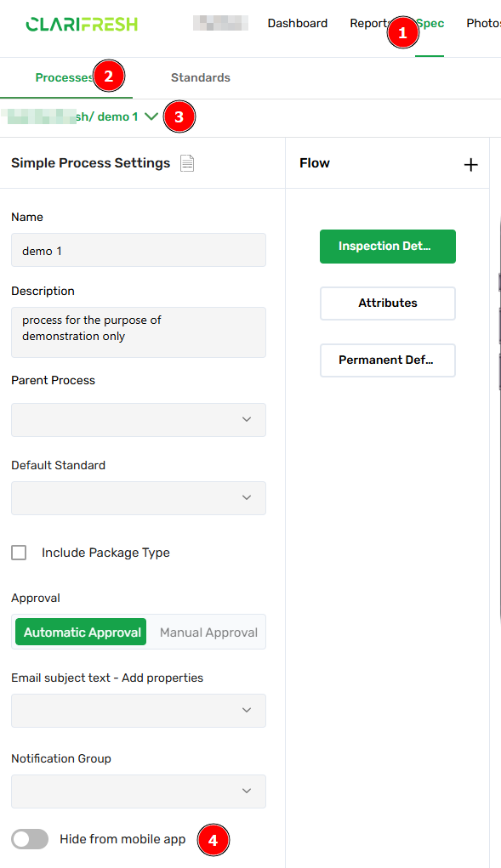Click the red annotation marker 2

(109, 76)
